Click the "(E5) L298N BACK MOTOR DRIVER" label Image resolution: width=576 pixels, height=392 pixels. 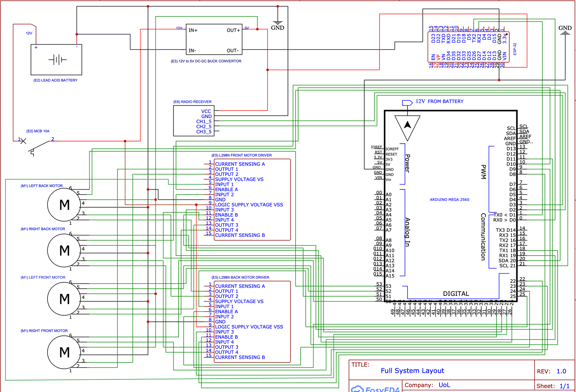(240, 278)
